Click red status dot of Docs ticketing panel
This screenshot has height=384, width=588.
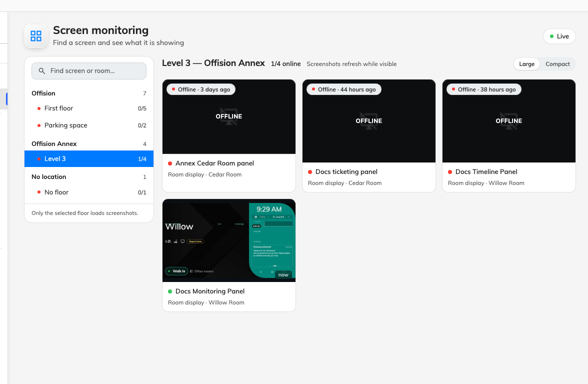[310, 172]
